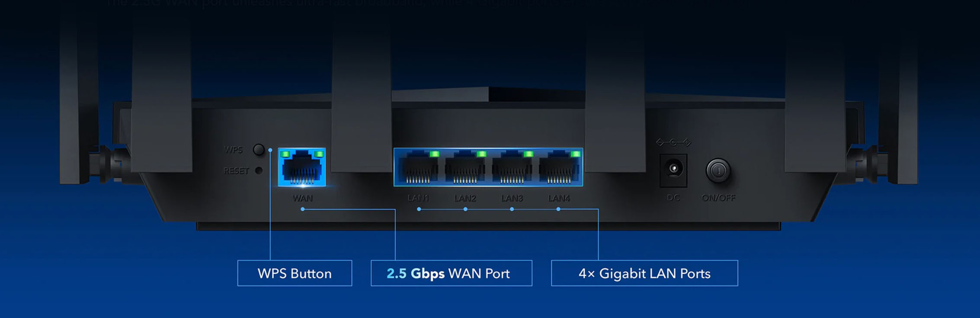Click the RESET pinhole on the router
The height and width of the screenshot is (318, 980).
[259, 170]
